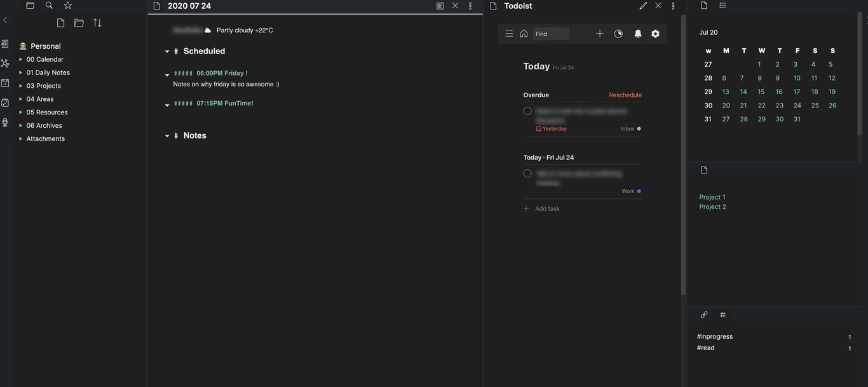Image resolution: width=868 pixels, height=387 pixels.
Task: Mark today's Work task complete
Action: [x=527, y=173]
